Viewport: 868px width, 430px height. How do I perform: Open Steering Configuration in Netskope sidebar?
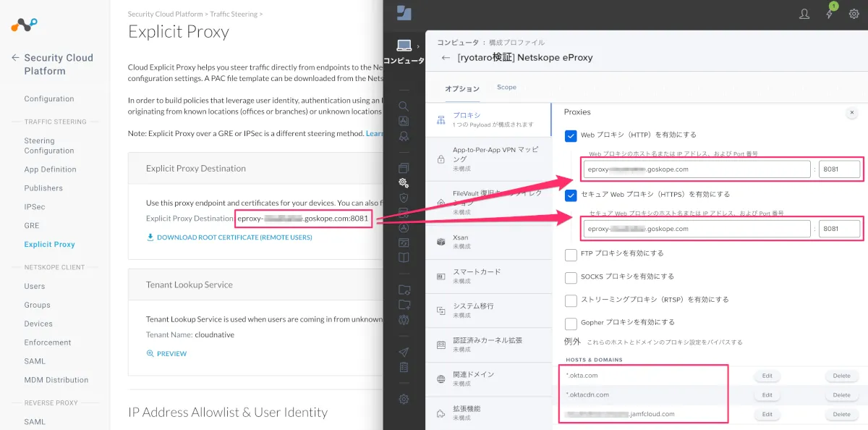(x=49, y=146)
